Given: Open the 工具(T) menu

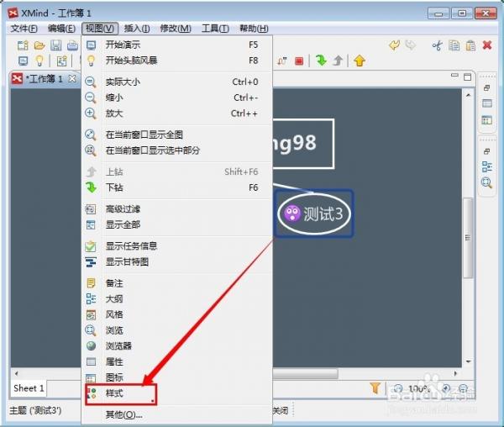Looking at the screenshot, I should click(215, 29).
